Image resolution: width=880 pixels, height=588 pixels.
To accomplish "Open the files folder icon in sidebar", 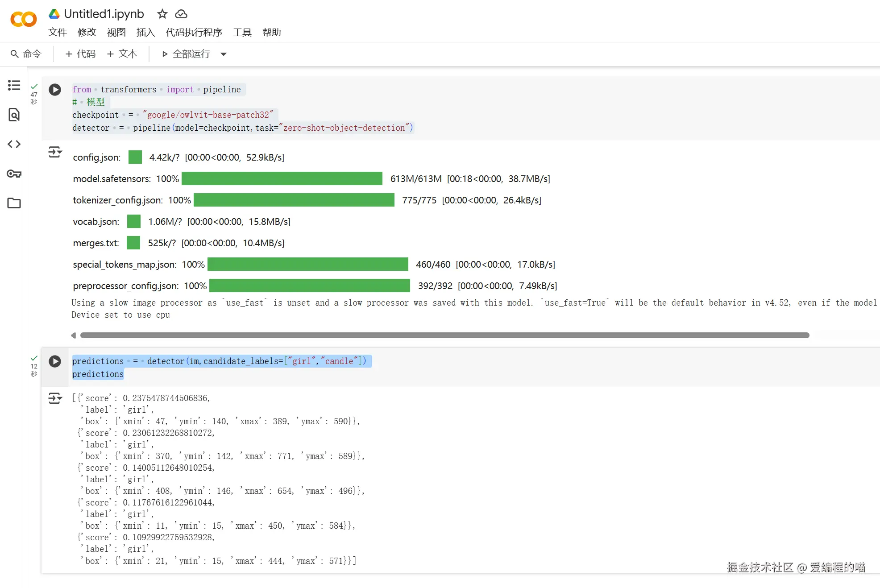I will (14, 203).
